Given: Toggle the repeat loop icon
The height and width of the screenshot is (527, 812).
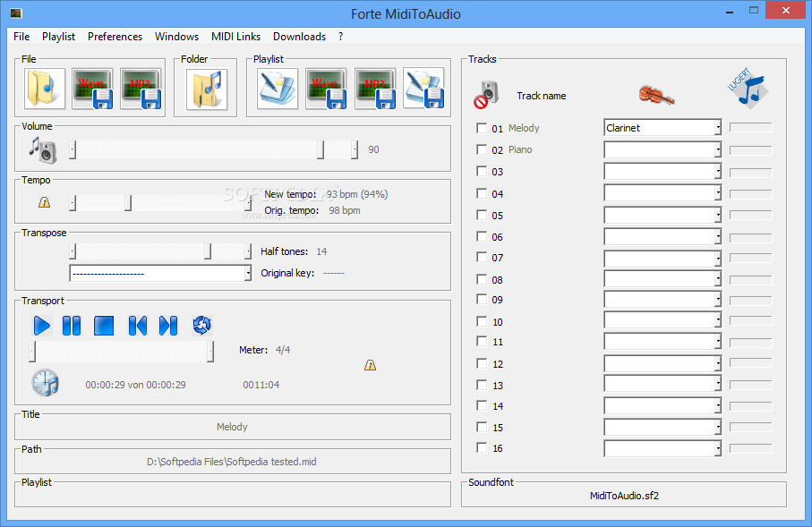Looking at the screenshot, I should pyautogui.click(x=202, y=325).
